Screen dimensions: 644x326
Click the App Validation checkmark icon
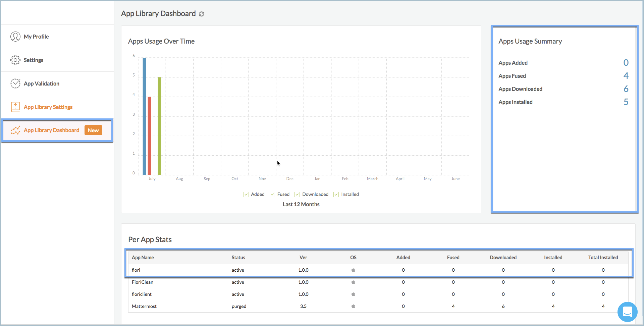(15, 84)
